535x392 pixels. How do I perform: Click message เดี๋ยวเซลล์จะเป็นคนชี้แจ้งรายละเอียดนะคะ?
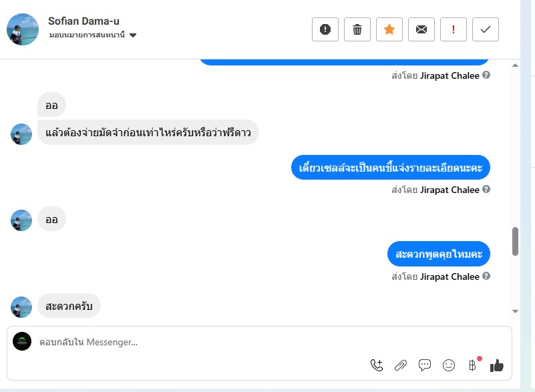(x=390, y=167)
